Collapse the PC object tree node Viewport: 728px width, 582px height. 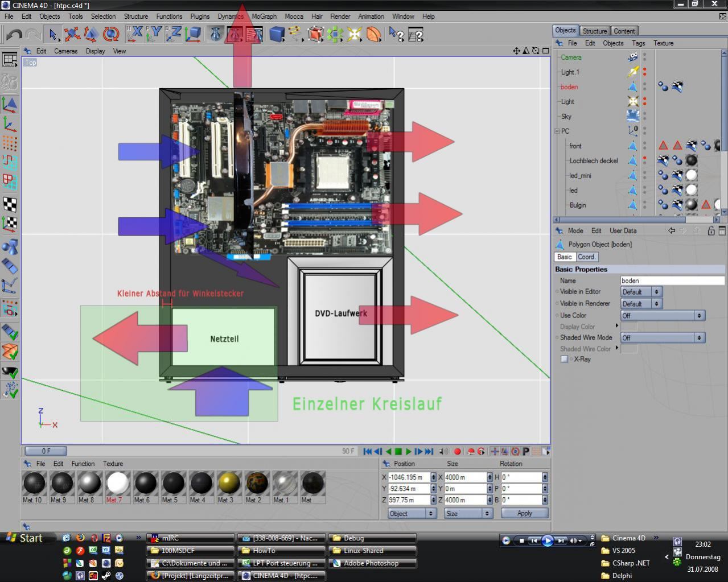pos(557,131)
